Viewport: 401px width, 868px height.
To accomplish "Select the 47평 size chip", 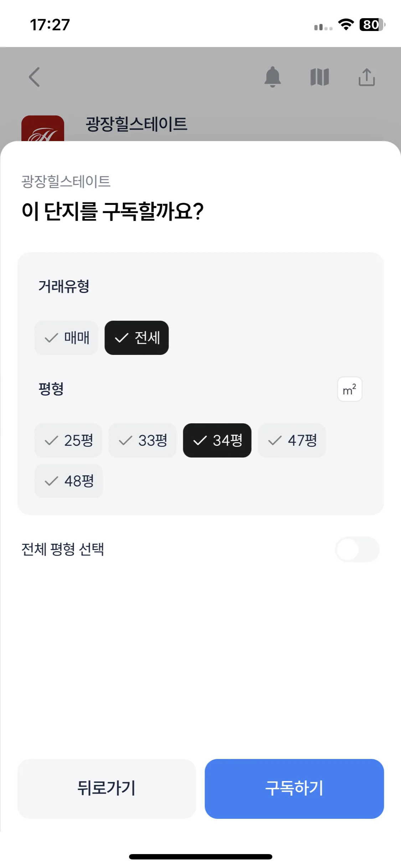I will tap(292, 440).
